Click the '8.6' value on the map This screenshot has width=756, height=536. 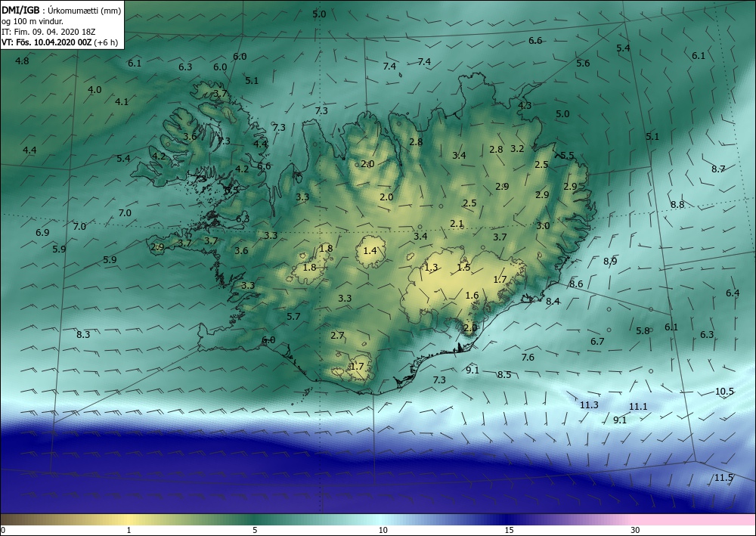pos(576,284)
